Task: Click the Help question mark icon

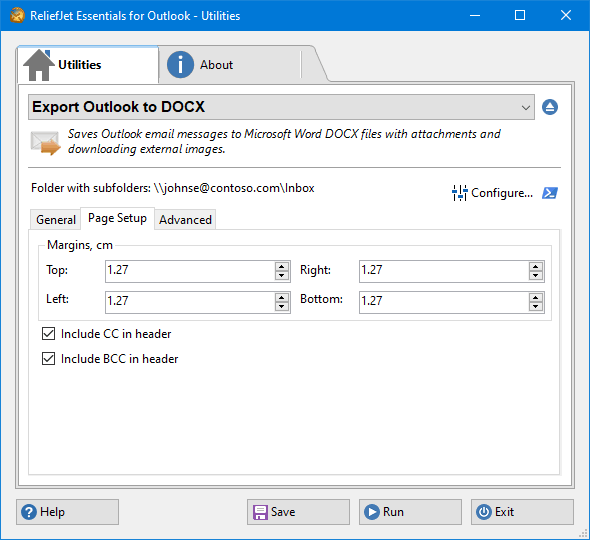Action: 29,512
